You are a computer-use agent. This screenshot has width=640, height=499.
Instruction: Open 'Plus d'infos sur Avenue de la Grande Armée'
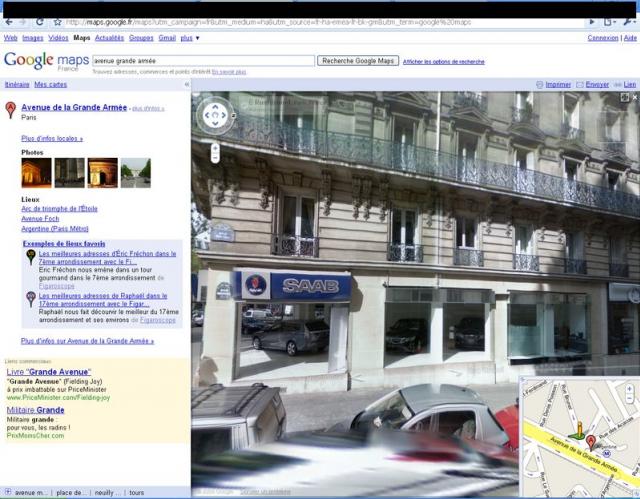(x=87, y=341)
